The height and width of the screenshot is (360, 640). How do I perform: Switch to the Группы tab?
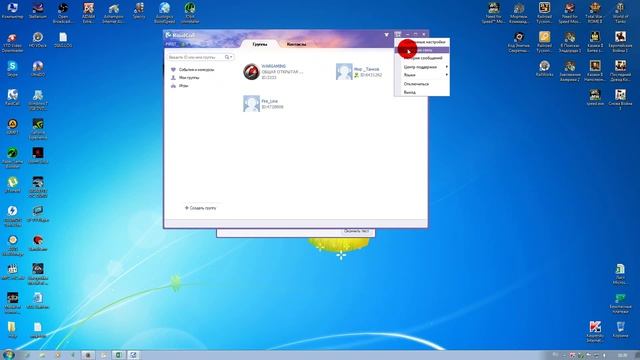(260, 44)
